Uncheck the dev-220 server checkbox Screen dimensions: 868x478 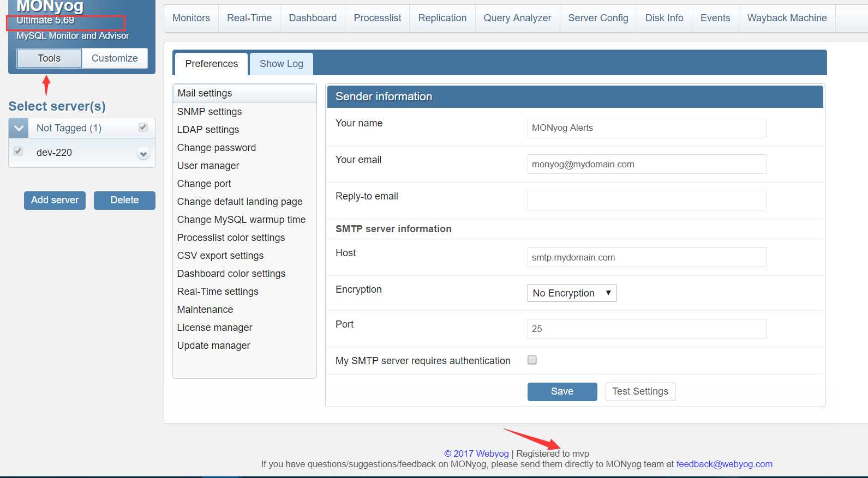click(x=18, y=151)
